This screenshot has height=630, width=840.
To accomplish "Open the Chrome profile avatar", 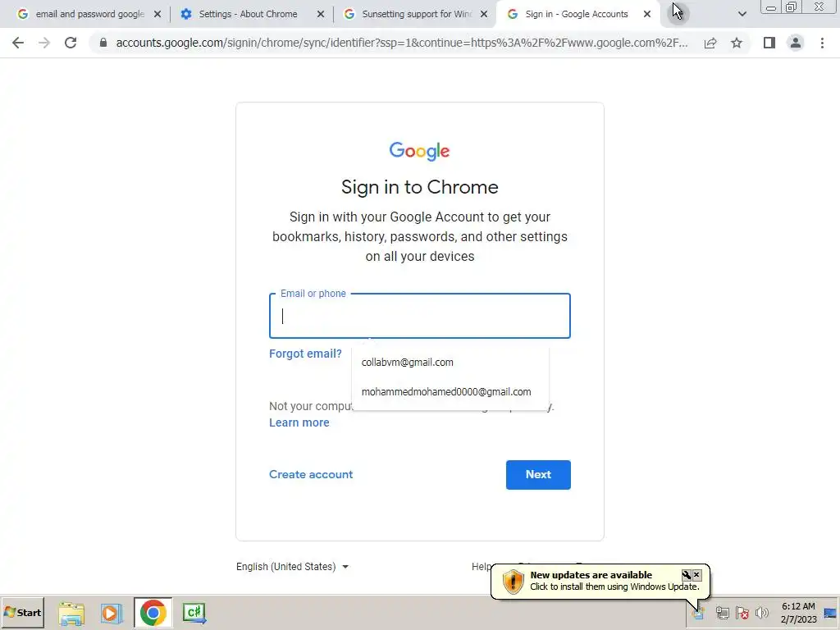I will coord(796,43).
